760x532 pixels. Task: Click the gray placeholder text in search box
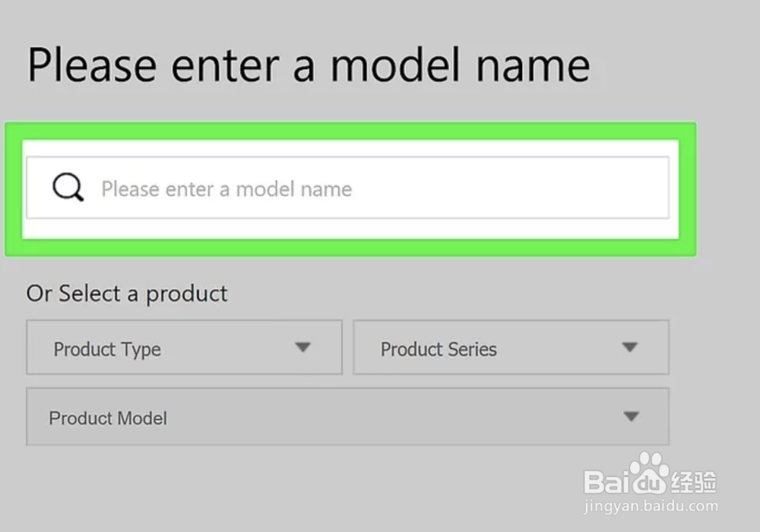[226, 188]
